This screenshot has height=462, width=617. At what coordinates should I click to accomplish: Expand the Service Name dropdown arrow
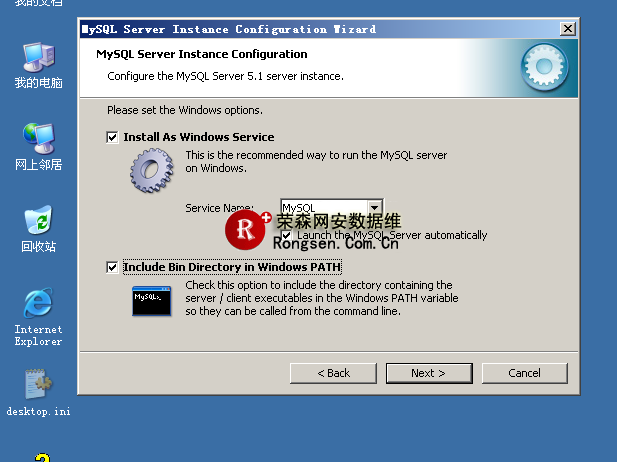[x=375, y=208]
